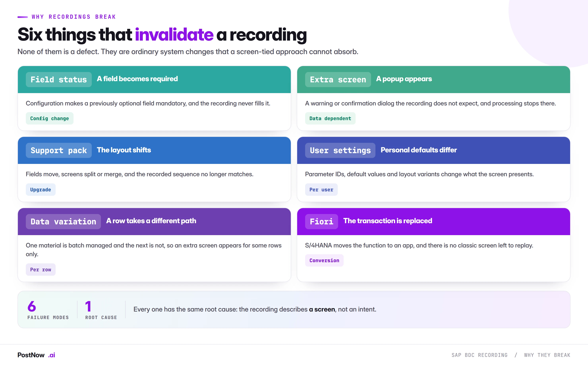Select the 'Per row' tag
The width and height of the screenshot is (588, 368).
click(x=41, y=270)
